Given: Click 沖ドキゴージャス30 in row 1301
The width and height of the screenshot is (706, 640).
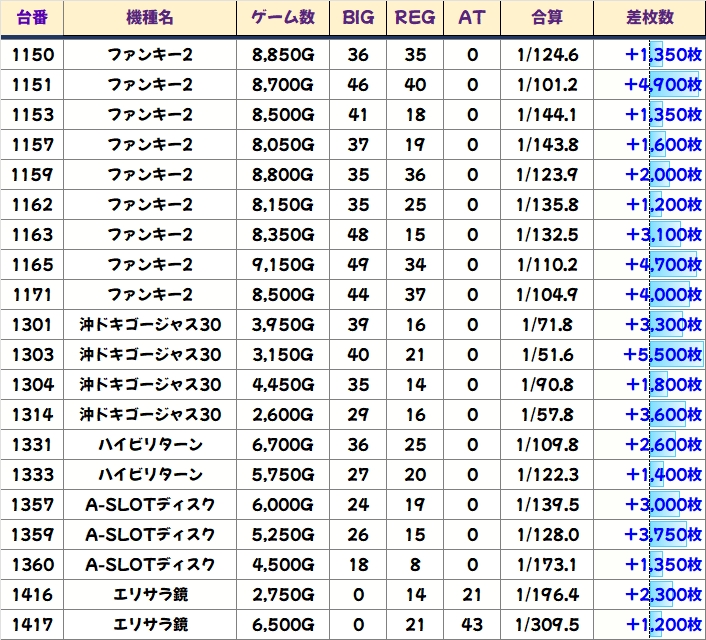Looking at the screenshot, I should pyautogui.click(x=150, y=325).
